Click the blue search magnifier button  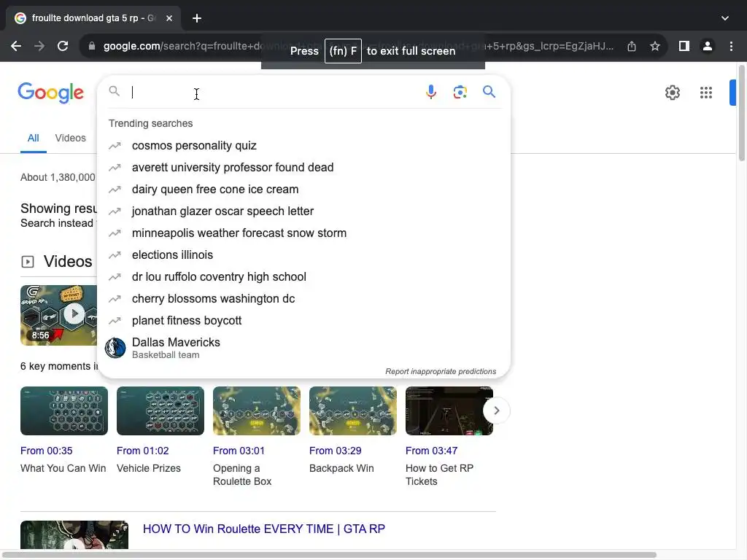coord(489,91)
